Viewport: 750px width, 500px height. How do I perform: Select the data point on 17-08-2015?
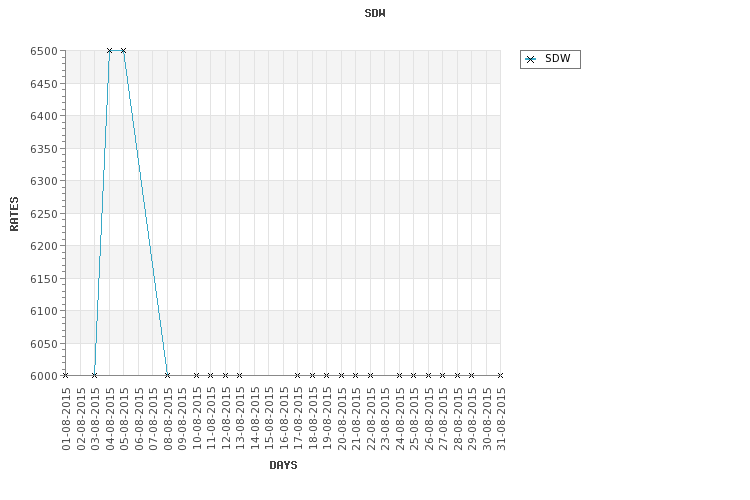pos(297,375)
